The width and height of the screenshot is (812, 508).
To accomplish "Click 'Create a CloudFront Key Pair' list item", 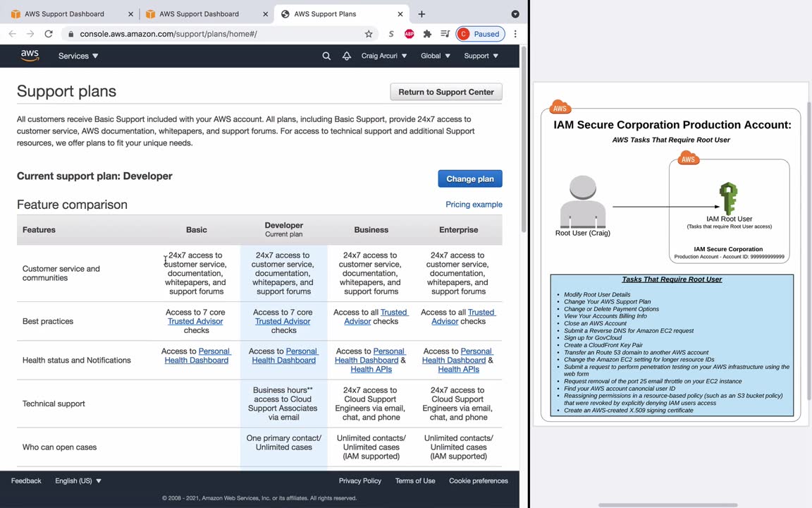I will pos(603,345).
